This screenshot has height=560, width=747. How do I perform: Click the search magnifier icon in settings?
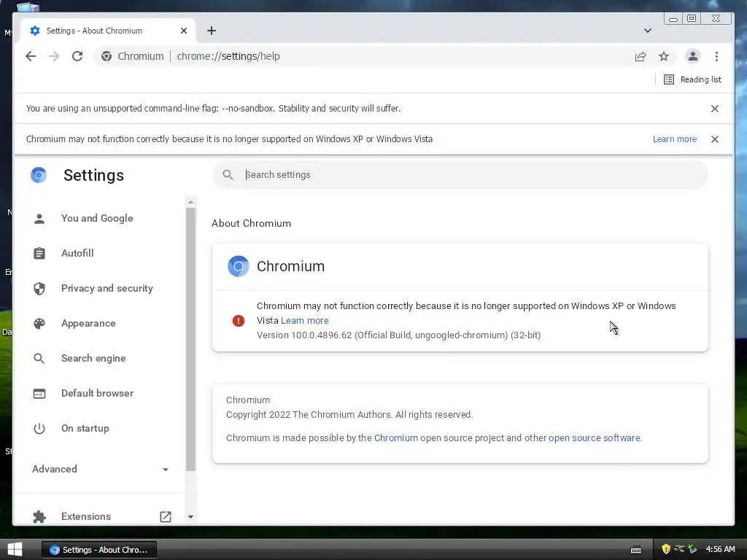pyautogui.click(x=228, y=175)
